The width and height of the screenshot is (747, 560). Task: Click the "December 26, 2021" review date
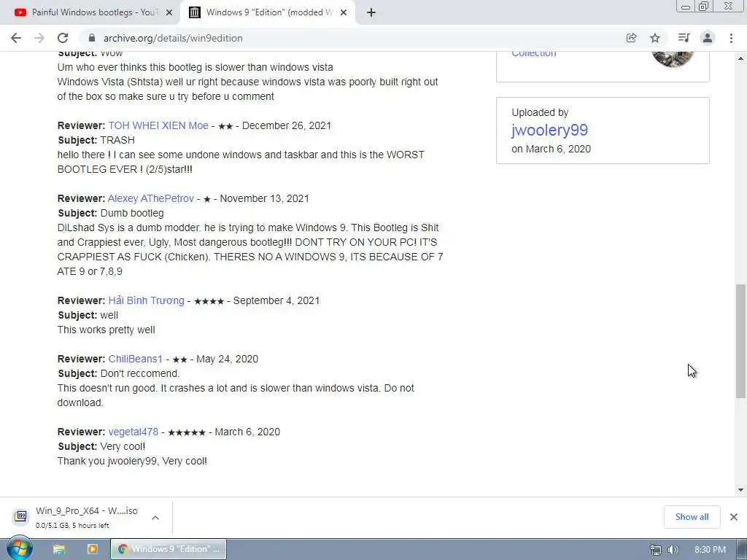287,125
